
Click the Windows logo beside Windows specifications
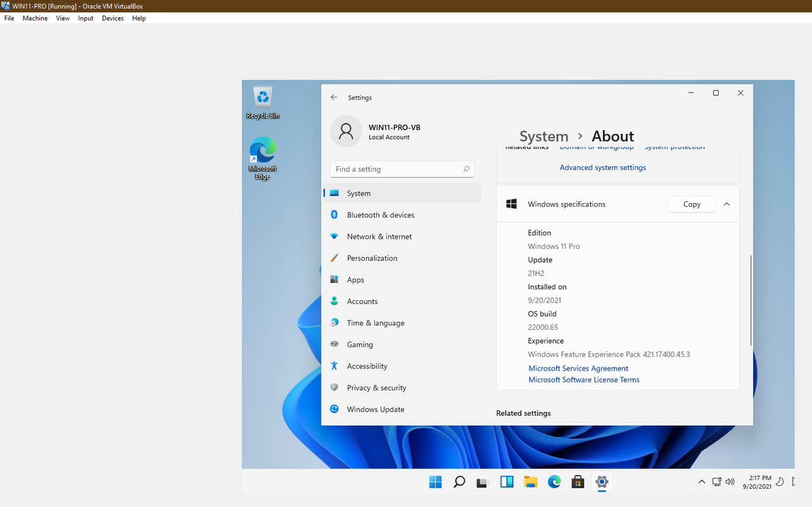click(512, 204)
